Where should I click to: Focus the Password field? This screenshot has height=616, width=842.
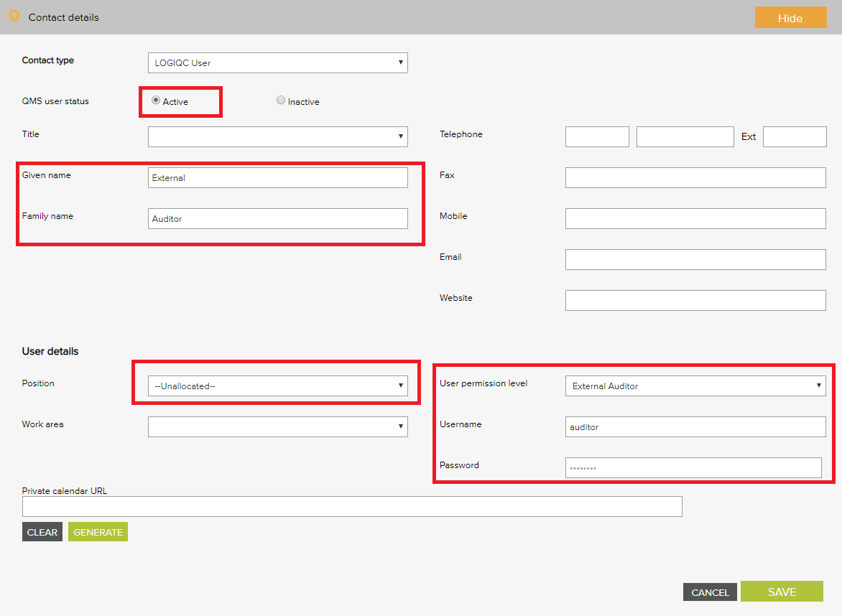[x=693, y=467]
